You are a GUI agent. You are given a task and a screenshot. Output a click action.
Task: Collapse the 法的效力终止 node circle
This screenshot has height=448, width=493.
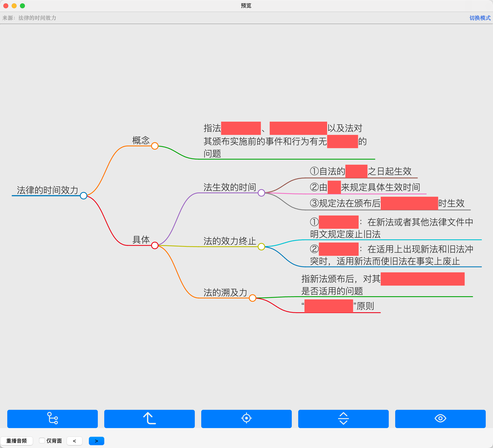tap(261, 247)
